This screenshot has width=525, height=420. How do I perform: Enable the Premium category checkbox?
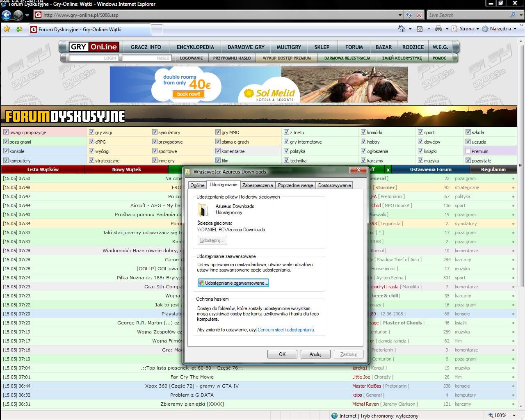(x=468, y=151)
